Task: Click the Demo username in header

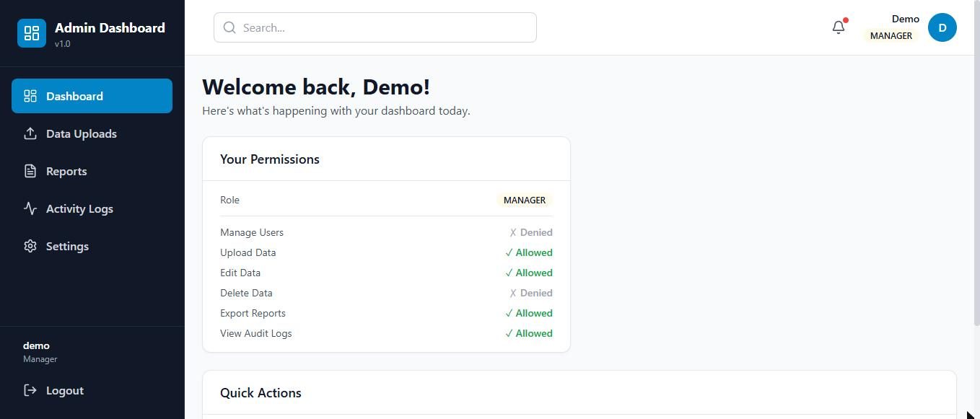Action: click(906, 19)
